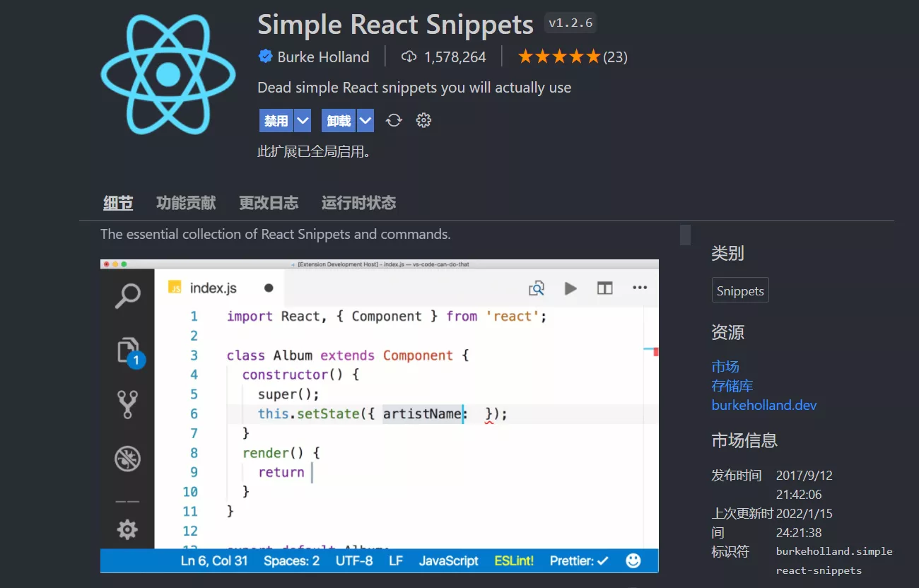Expand the dropdown arrow next to 卸载
Screen dimensions: 919x588
(x=365, y=121)
